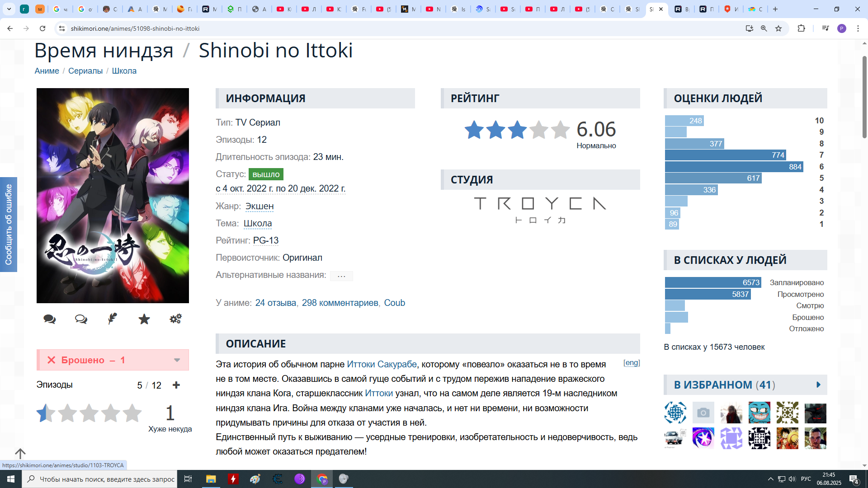Click the speech bubbles comments icon under poster
The image size is (868, 488).
click(50, 319)
